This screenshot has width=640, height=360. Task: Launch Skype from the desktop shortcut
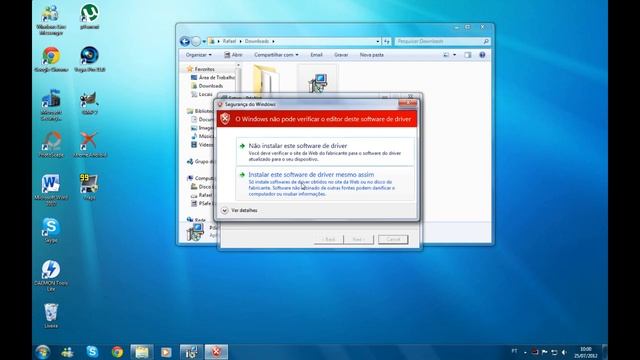click(x=51, y=231)
